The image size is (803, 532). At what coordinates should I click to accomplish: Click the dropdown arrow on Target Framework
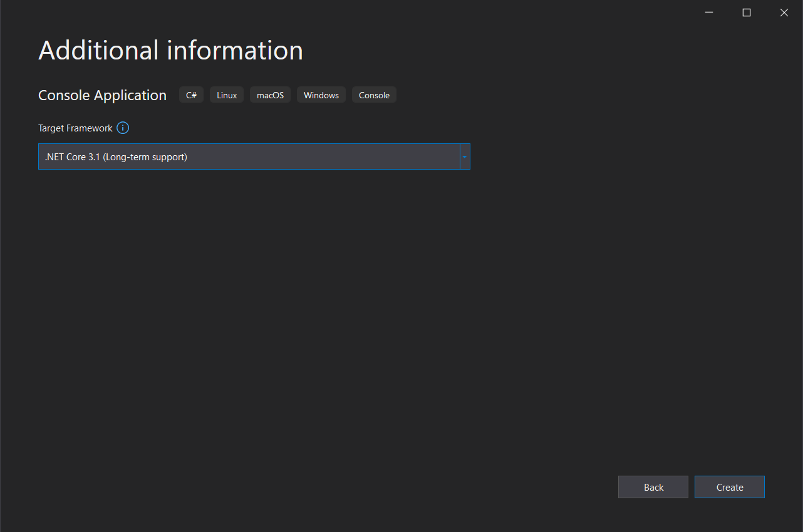[465, 156]
